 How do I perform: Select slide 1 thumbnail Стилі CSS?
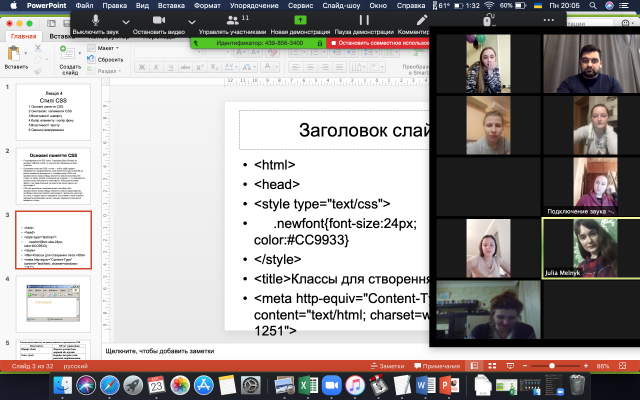tap(53, 112)
